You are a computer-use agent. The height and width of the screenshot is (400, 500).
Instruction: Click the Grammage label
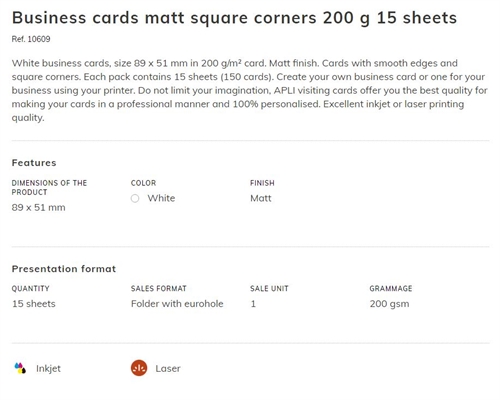(x=391, y=289)
